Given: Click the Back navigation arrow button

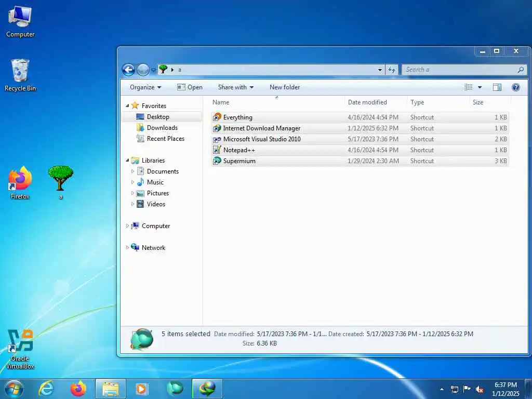Looking at the screenshot, I should (x=129, y=70).
